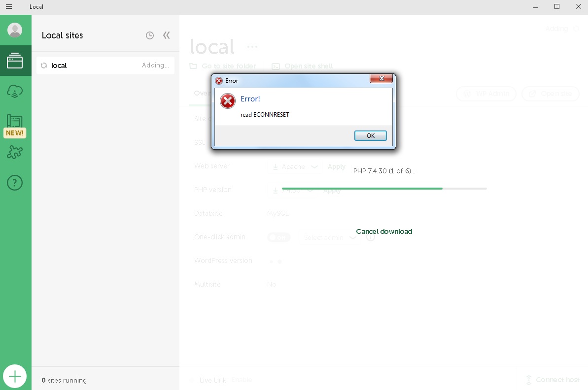Click Apply next to the Web server dropdown

(336, 167)
